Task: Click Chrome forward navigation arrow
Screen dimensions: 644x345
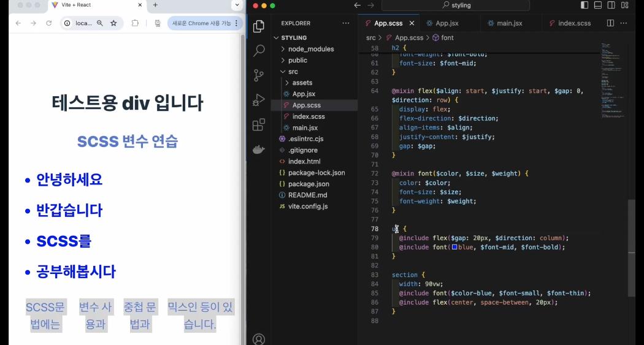Action: pos(33,23)
